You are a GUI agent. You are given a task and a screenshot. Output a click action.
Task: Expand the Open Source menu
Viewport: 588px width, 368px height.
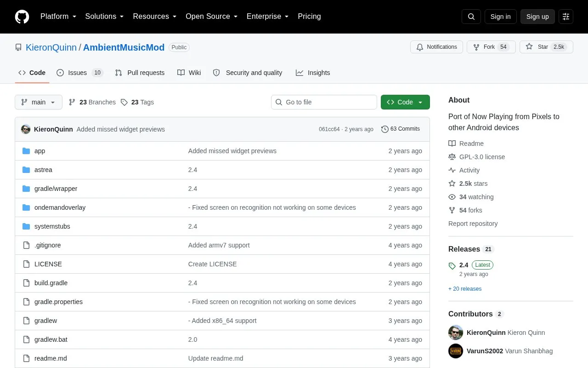211,17
